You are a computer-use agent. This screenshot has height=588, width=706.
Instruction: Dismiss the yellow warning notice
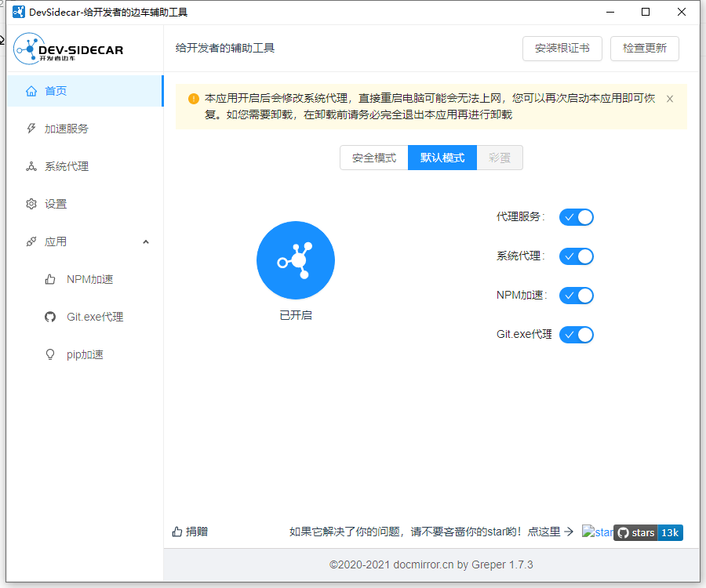[669, 100]
